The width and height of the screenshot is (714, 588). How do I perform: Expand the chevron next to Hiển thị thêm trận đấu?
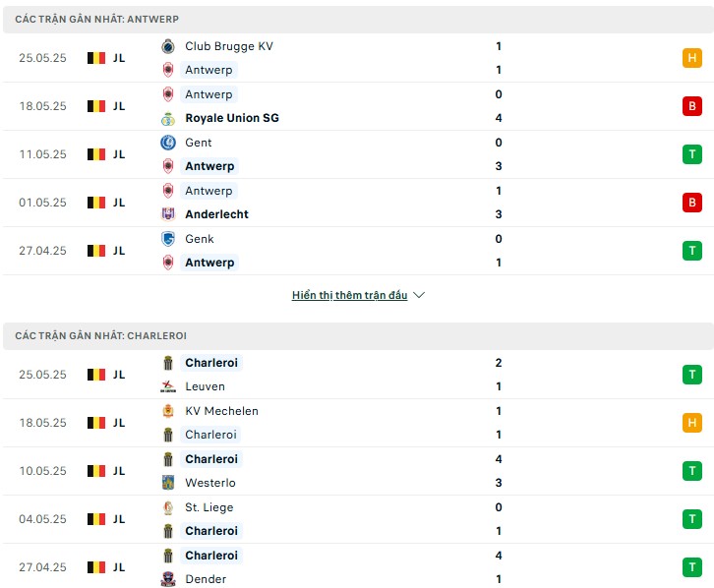tap(419, 295)
